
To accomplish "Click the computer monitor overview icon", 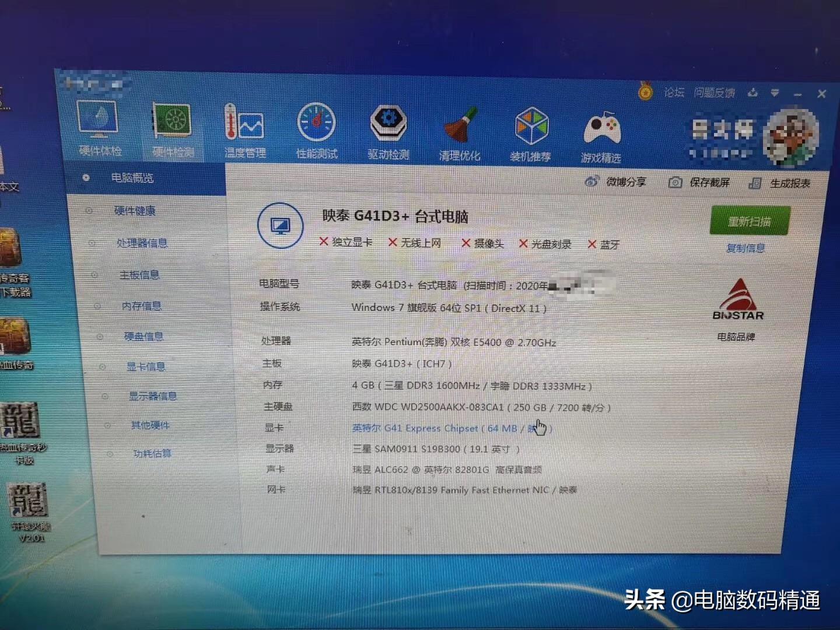I will click(281, 225).
